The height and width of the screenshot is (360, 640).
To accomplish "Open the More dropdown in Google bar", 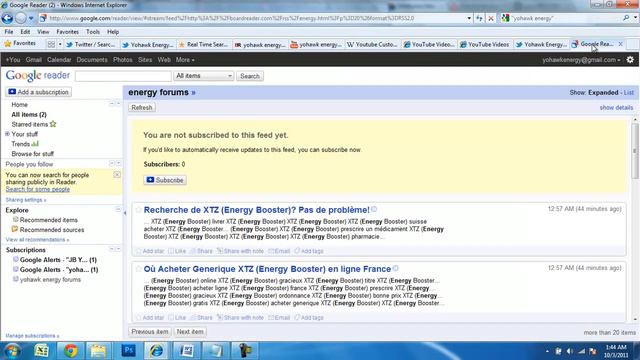I will 185,60.
